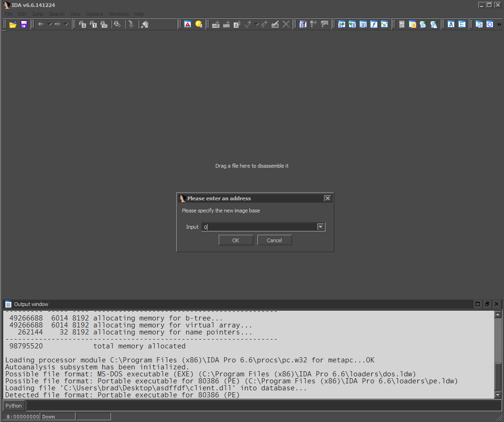Save the database with floppy icon
Screen dimensions: 504x422
pyautogui.click(x=24, y=24)
